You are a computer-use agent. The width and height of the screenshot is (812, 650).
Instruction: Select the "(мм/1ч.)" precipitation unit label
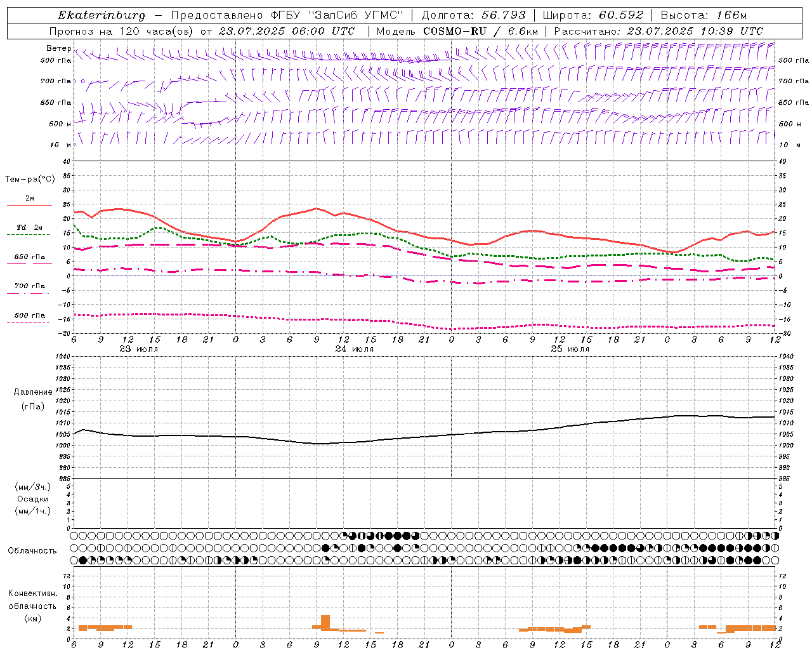tap(32, 511)
